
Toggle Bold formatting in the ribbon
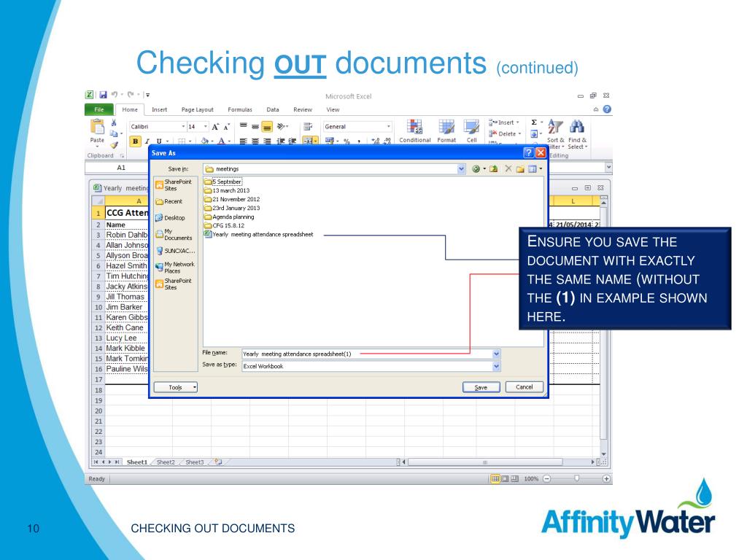point(135,141)
